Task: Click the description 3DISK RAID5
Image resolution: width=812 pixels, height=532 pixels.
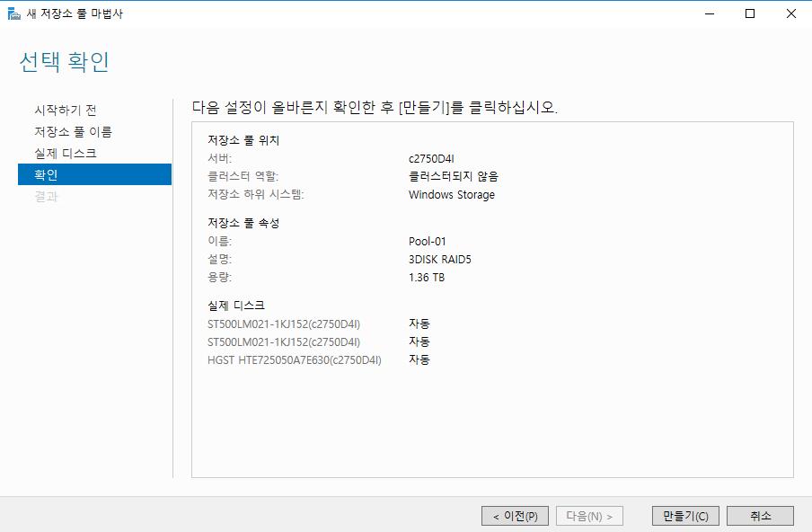Action: pyautogui.click(x=439, y=260)
